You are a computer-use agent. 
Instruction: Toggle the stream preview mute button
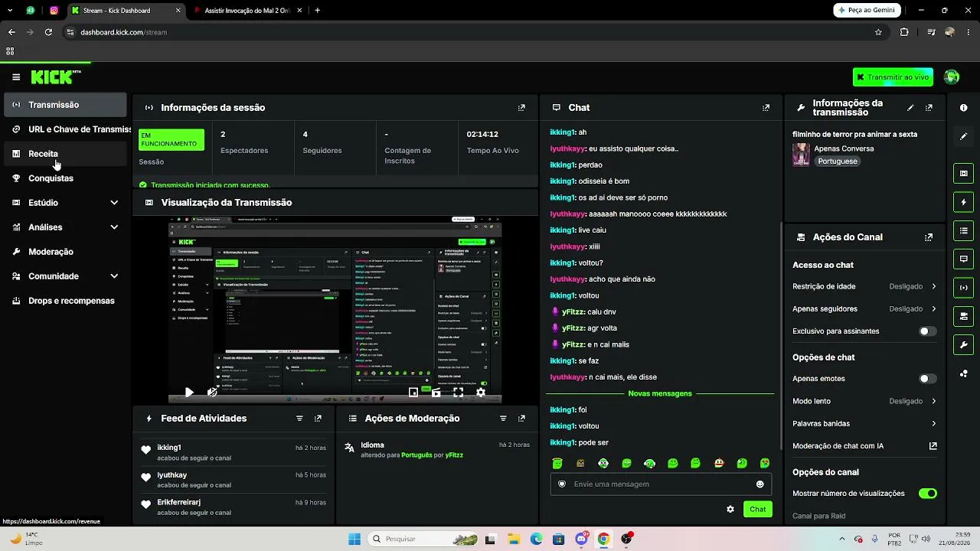212,393
